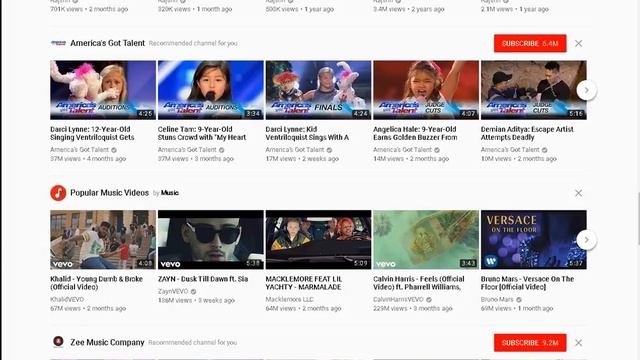Open title 'Angelica Hale: 9-Year-Old Earns Golden Buzzer'
Viewport: 640px width, 360px height.
click(415, 133)
